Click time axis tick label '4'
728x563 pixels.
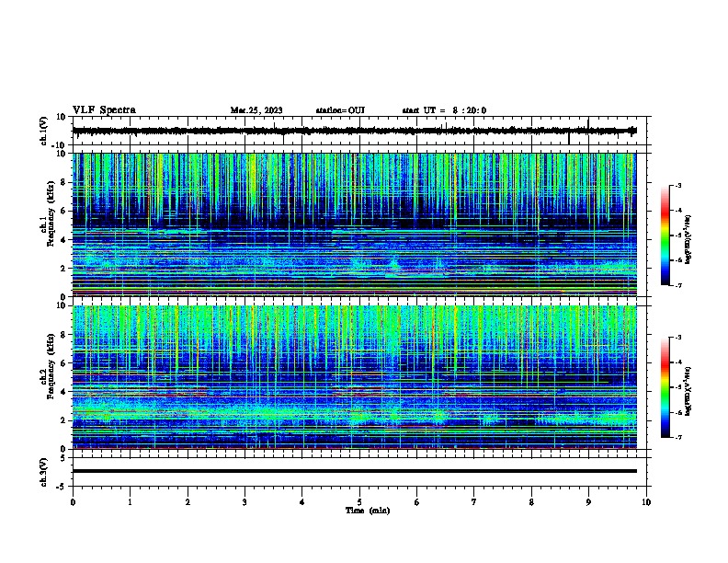[302, 502]
